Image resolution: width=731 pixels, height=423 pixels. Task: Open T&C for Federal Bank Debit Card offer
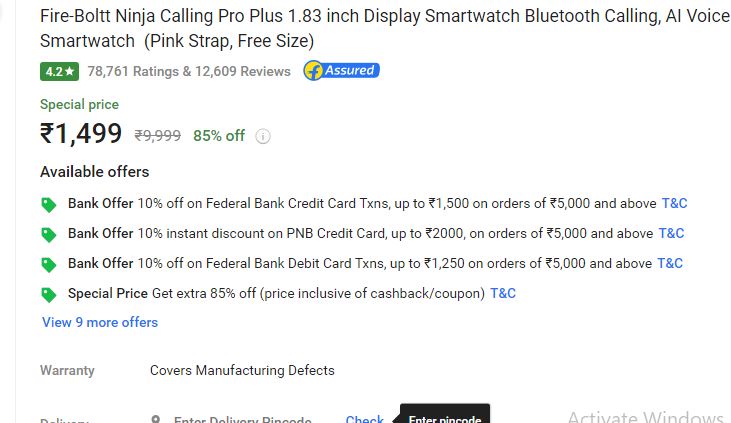[x=669, y=263]
